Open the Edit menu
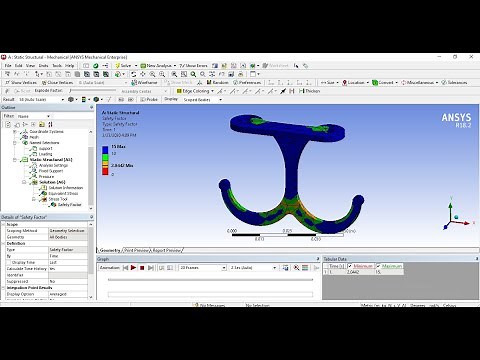The width and height of the screenshot is (480, 360). click(x=18, y=66)
